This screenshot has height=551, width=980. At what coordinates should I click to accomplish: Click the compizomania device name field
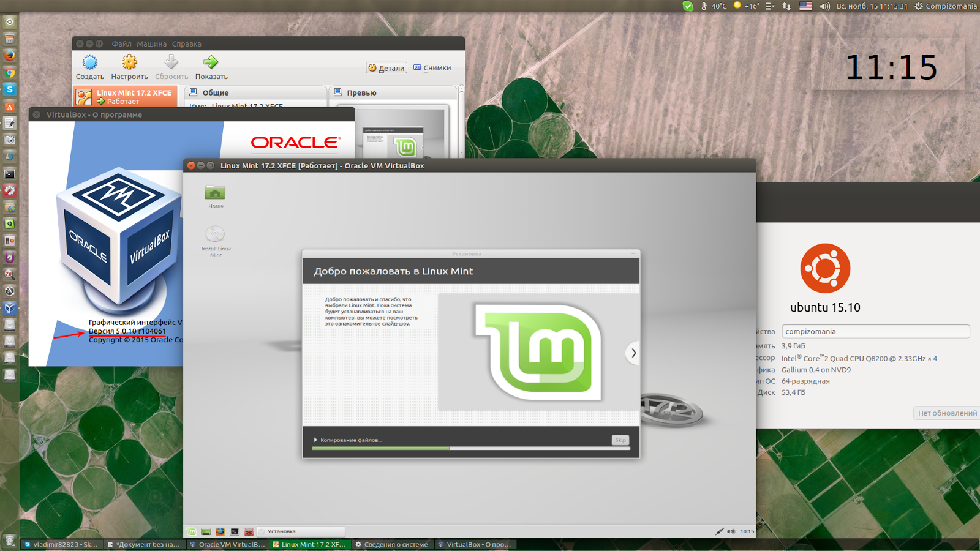(x=876, y=332)
